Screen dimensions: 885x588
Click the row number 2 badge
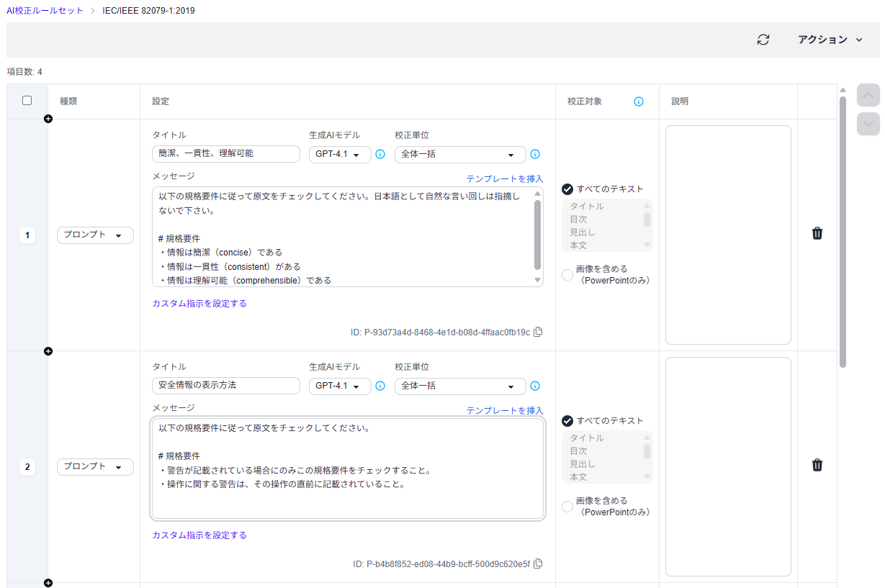click(27, 467)
